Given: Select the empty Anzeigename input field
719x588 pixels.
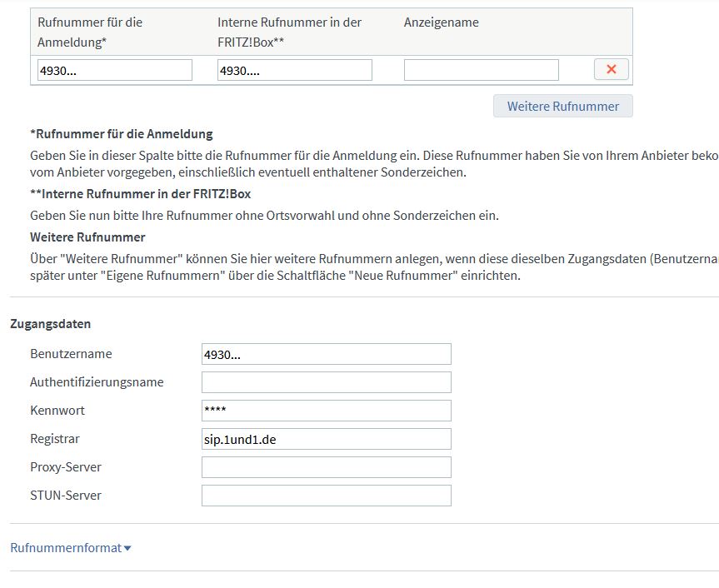Looking at the screenshot, I should point(481,70).
